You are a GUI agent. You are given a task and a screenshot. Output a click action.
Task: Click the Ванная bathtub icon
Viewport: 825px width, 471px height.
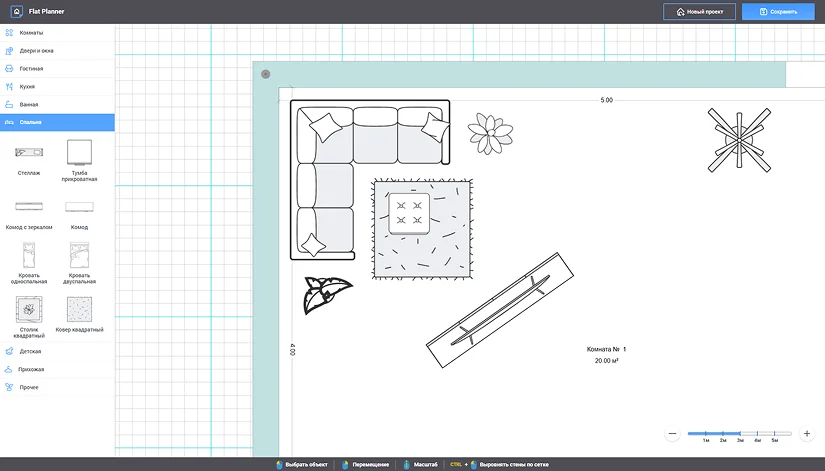(x=9, y=104)
